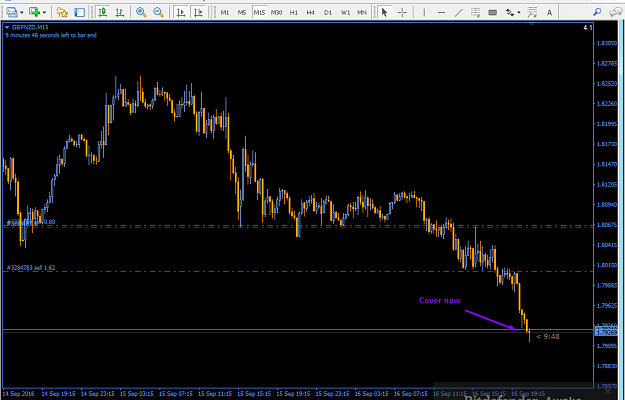Viewport: 625px width, 400px height.
Task: Select the MN timeframe
Action: click(362, 13)
